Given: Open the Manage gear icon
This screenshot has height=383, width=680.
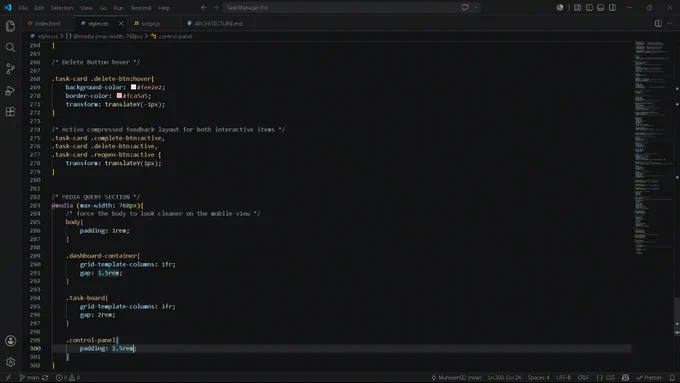Looking at the screenshot, I should click(10, 362).
